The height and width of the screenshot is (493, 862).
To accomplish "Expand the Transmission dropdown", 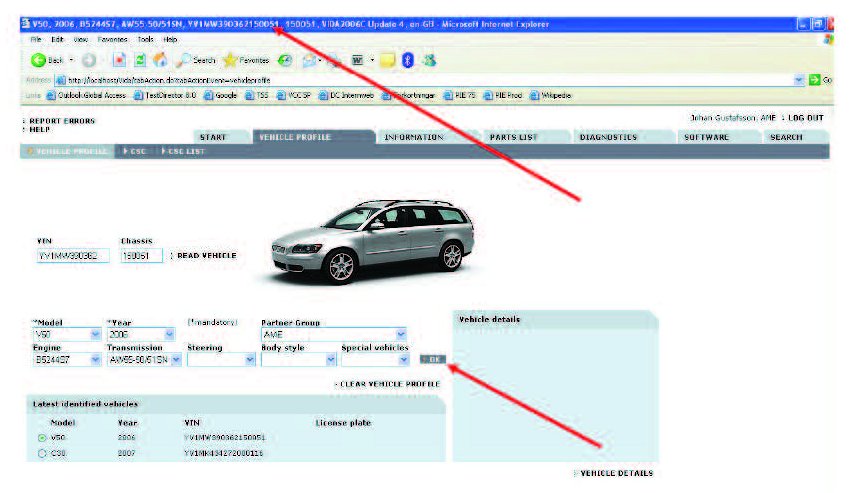I will (x=176, y=360).
